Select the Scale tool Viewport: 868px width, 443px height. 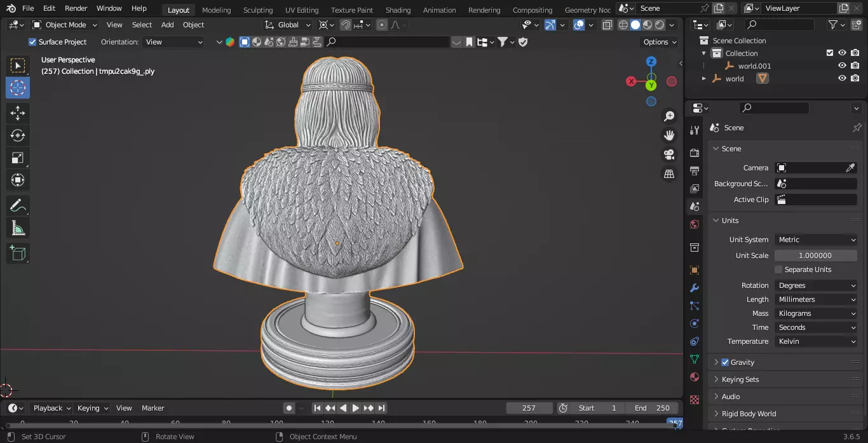pyautogui.click(x=18, y=158)
